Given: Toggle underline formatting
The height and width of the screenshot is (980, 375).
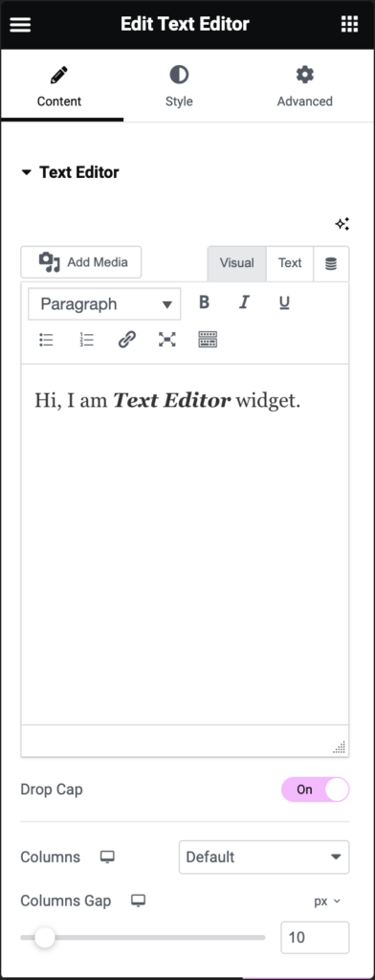Looking at the screenshot, I should [x=284, y=303].
